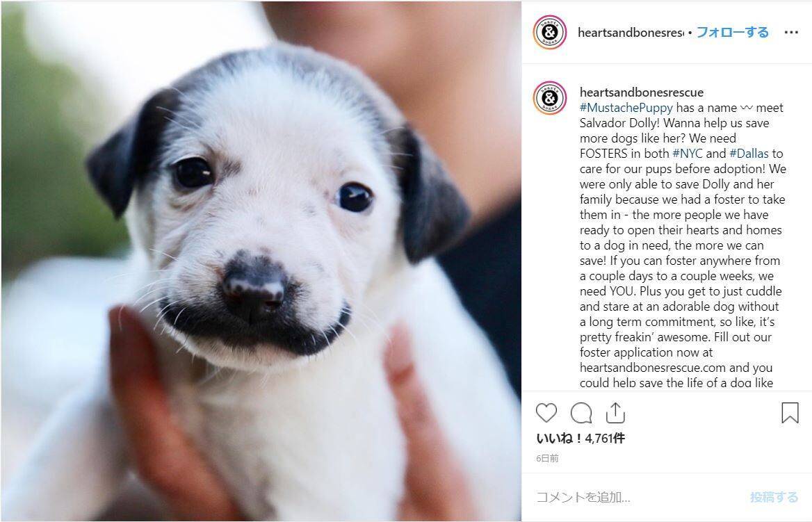Open the three-dot more options menu

(x=790, y=32)
